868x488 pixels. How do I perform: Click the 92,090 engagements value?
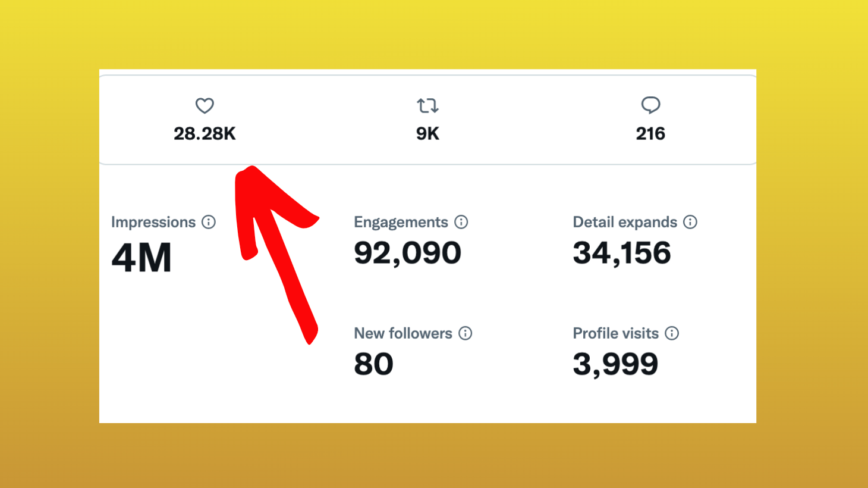point(407,253)
